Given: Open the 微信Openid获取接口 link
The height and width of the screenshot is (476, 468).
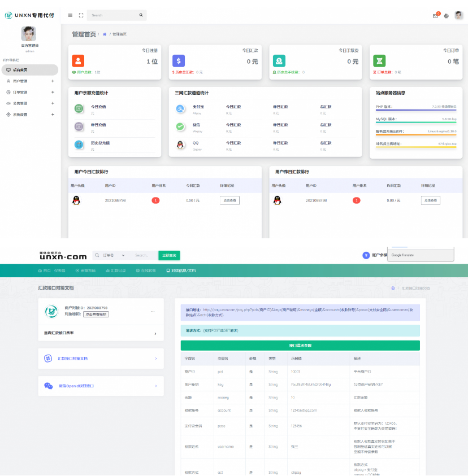Looking at the screenshot, I should click(101, 386).
